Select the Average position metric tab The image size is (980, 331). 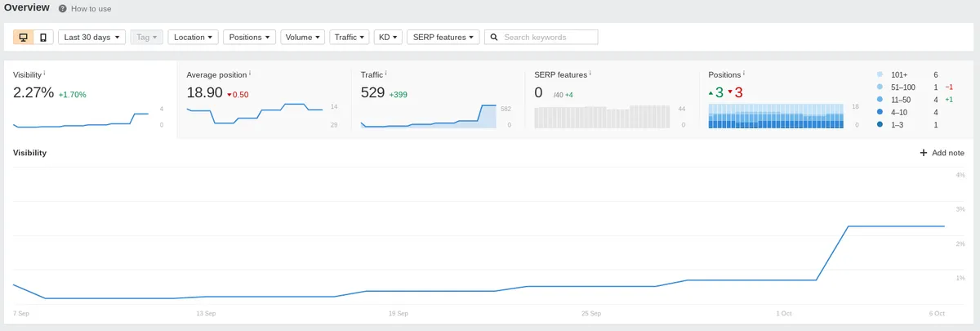264,99
